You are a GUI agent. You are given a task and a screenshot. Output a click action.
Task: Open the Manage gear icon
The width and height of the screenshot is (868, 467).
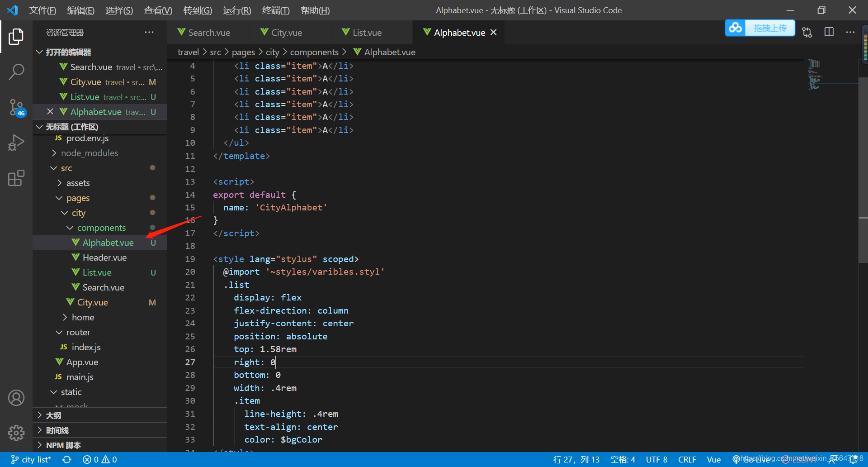click(x=16, y=433)
